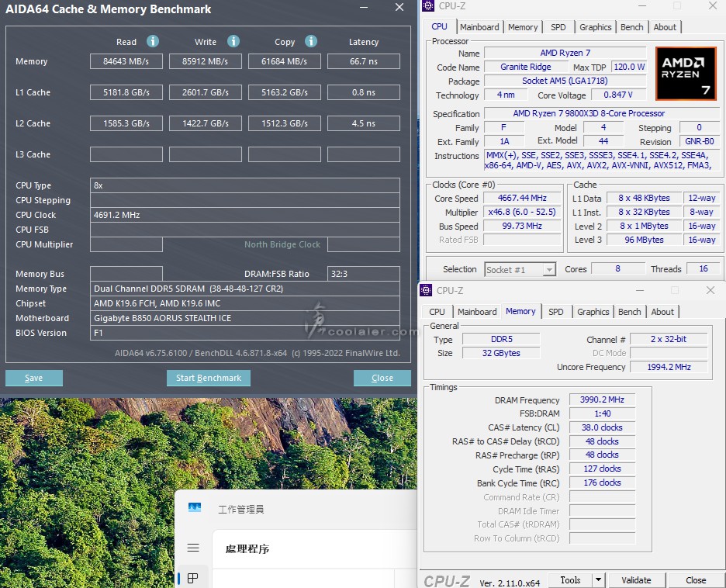Click the Tools button in CPU-Z
Viewport: 726px width, 588px height.
(570, 579)
